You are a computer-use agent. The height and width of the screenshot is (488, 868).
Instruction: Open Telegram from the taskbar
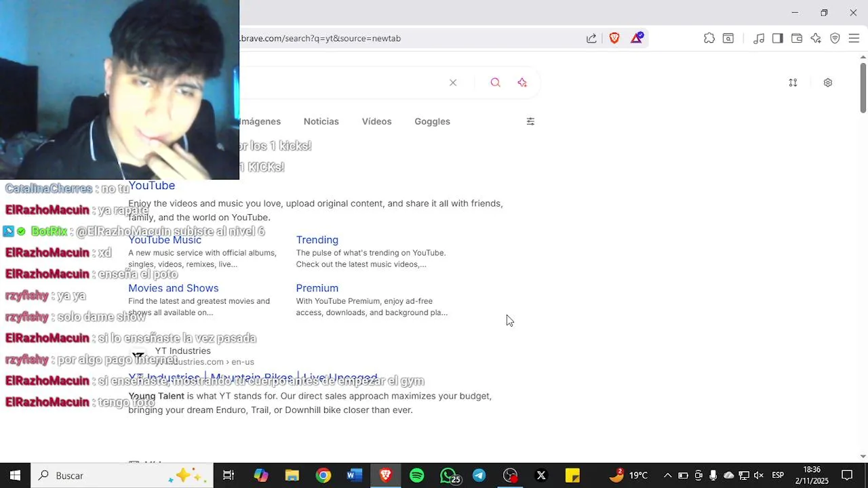[x=479, y=476]
